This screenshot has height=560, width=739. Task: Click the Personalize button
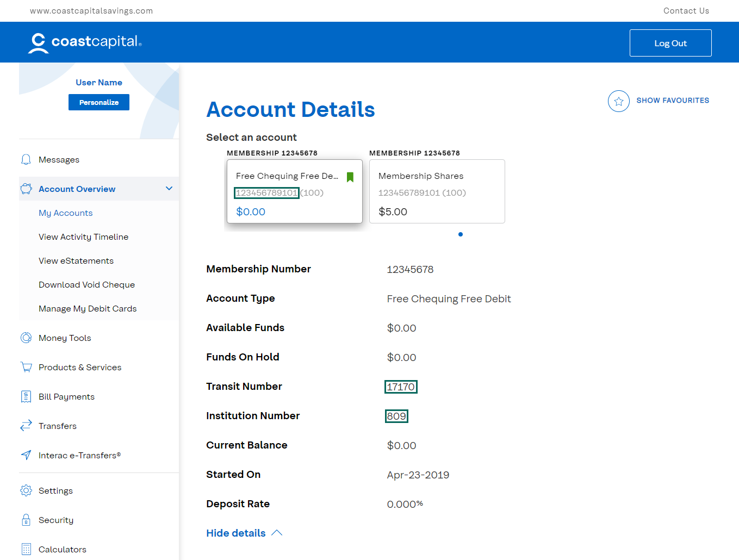99,102
